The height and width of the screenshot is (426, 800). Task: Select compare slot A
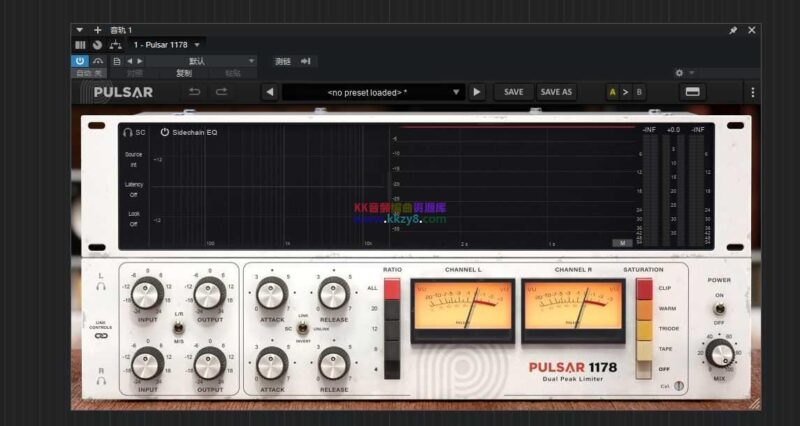click(612, 92)
